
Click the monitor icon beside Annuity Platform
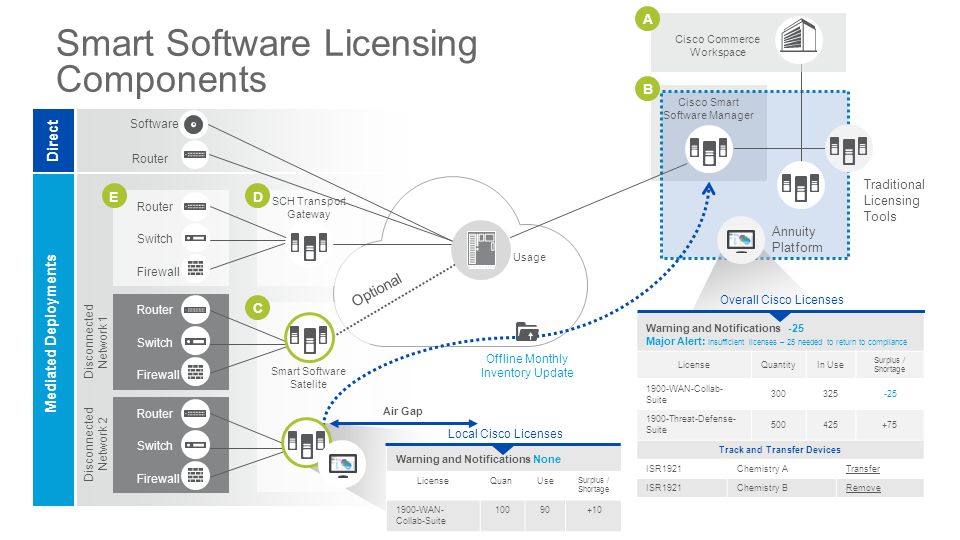tap(741, 239)
